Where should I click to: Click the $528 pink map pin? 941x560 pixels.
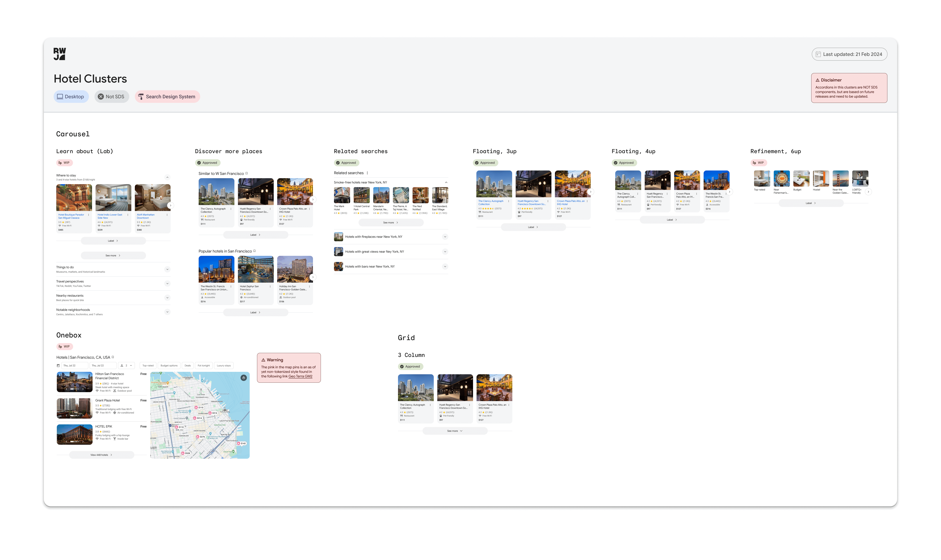click(186, 453)
